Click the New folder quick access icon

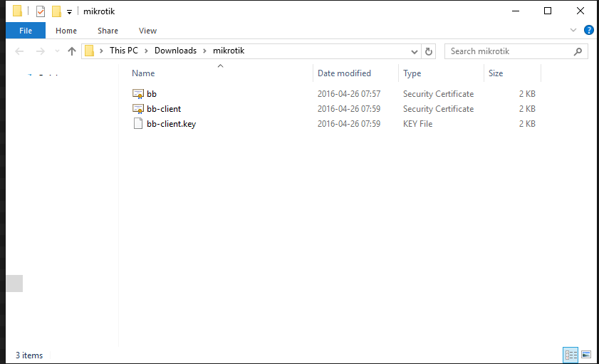coord(56,11)
